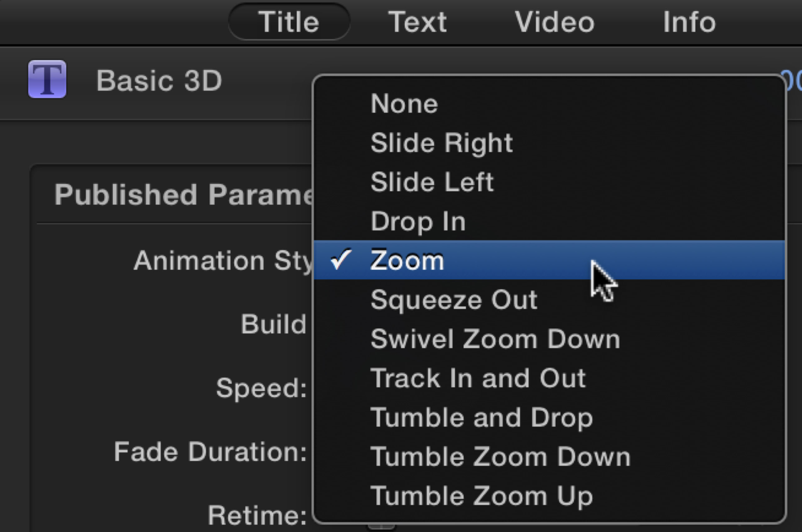Choose the checked Zoom menu entry
This screenshot has height=532, width=802.
point(407,260)
